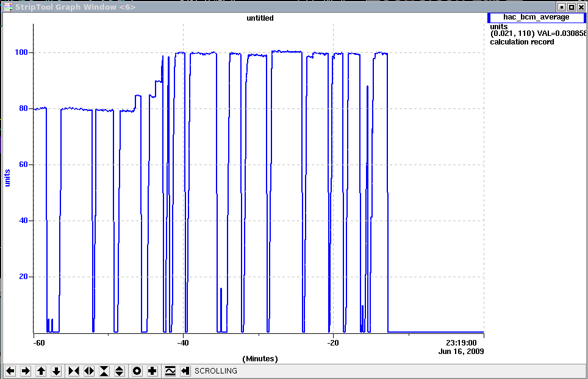This screenshot has width=588, height=379.
Task: Select the hac_bcm_average curve legend entry
Action: [x=536, y=17]
